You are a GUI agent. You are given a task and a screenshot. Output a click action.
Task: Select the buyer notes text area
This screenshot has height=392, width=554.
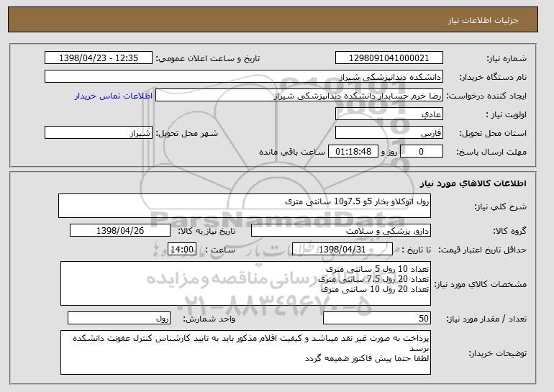point(245,352)
